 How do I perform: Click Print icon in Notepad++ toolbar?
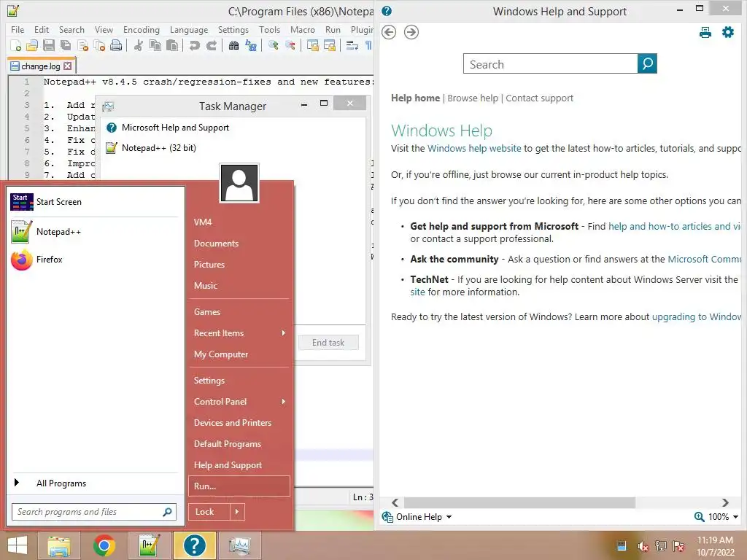(x=116, y=46)
